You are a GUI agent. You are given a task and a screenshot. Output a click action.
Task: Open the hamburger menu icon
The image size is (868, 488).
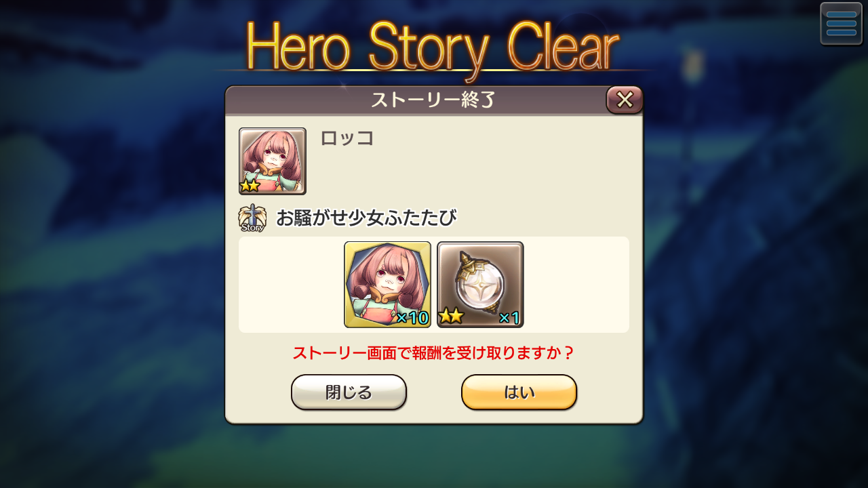tap(841, 24)
